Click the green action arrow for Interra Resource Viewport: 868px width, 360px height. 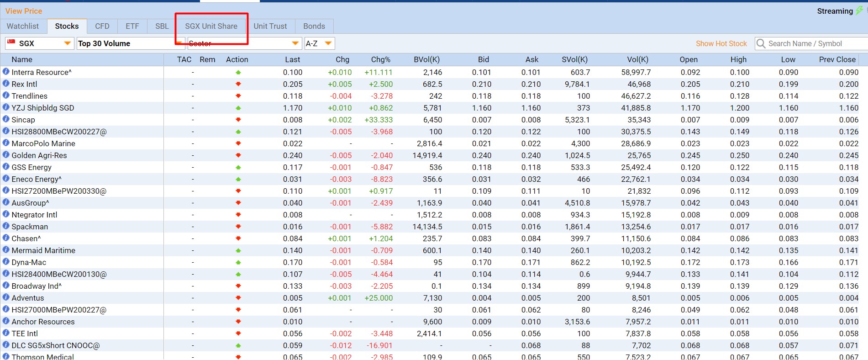(x=238, y=72)
